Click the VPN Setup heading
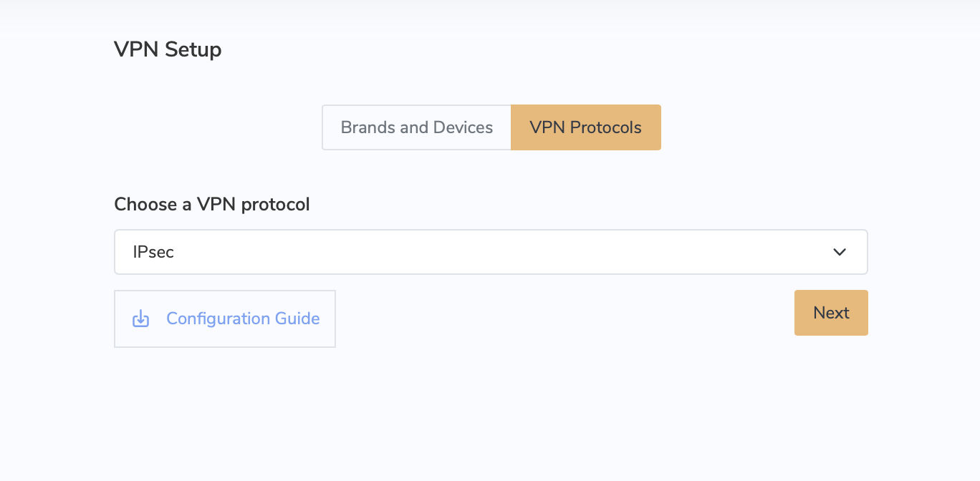This screenshot has height=481, width=980. (x=168, y=49)
